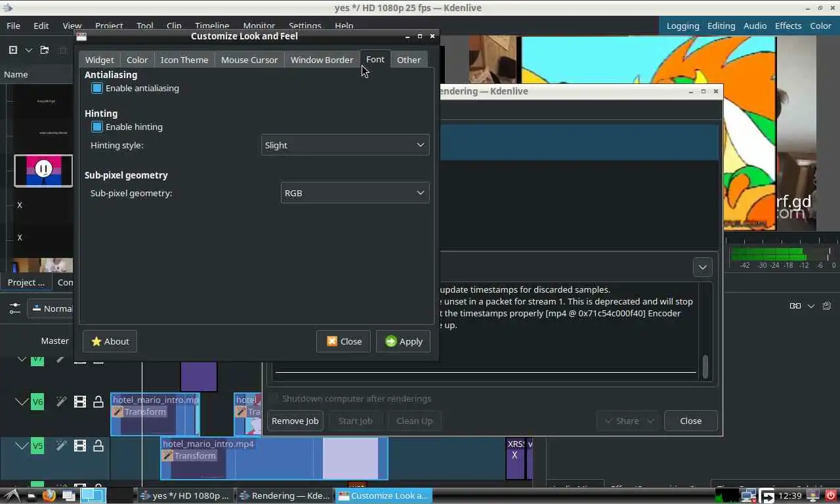This screenshot has height=504, width=840.
Task: Click the Kdenlive window menu icon at top-left
Action: pos(8,8)
